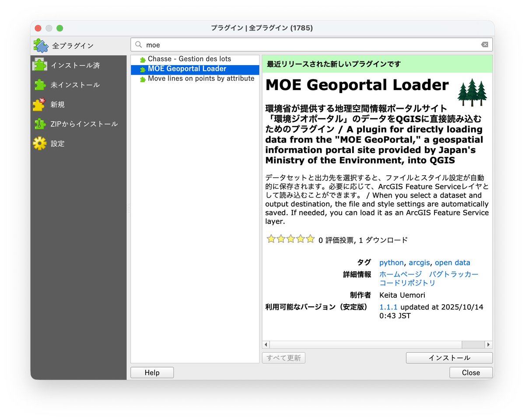525x420 pixels.
Task: Open the ホームページ link
Action: 401,274
